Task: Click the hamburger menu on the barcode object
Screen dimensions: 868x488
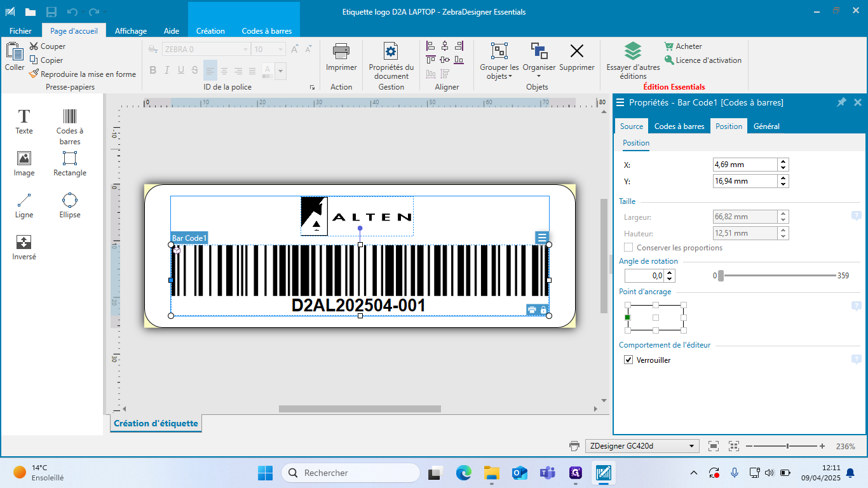Action: click(x=542, y=238)
